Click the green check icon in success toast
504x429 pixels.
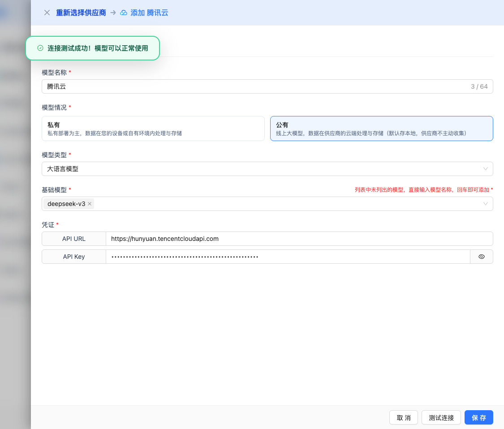(x=40, y=48)
